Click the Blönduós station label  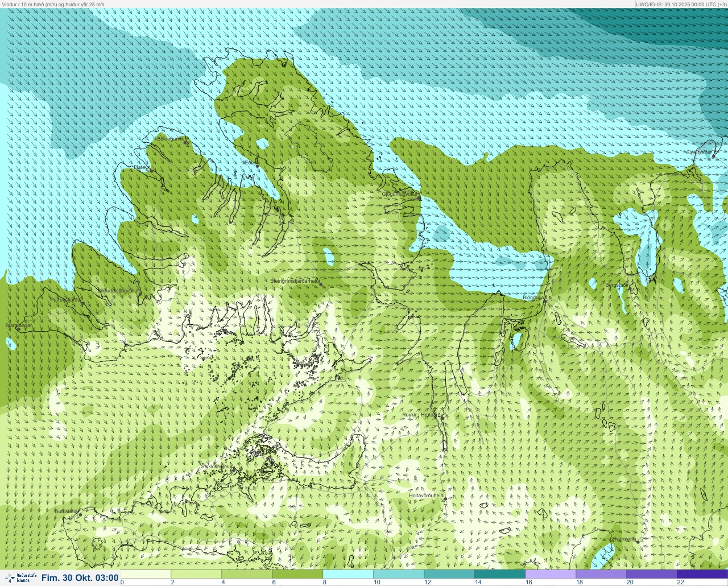click(x=533, y=298)
